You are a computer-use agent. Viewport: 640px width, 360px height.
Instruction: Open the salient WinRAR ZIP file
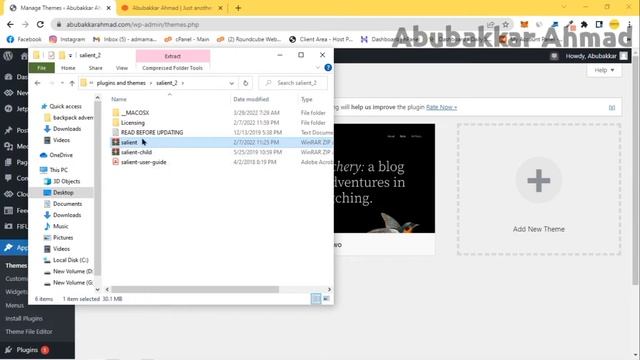(x=129, y=142)
